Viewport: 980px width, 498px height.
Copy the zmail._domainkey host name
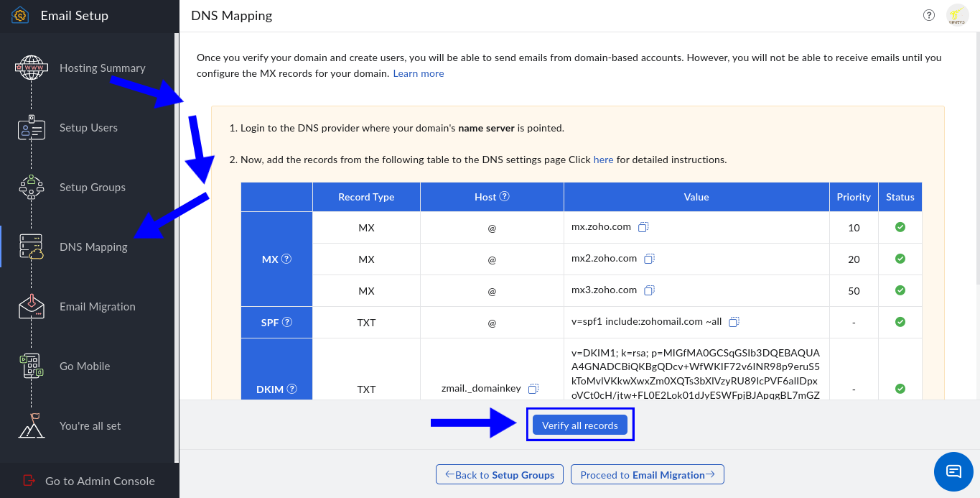click(533, 389)
